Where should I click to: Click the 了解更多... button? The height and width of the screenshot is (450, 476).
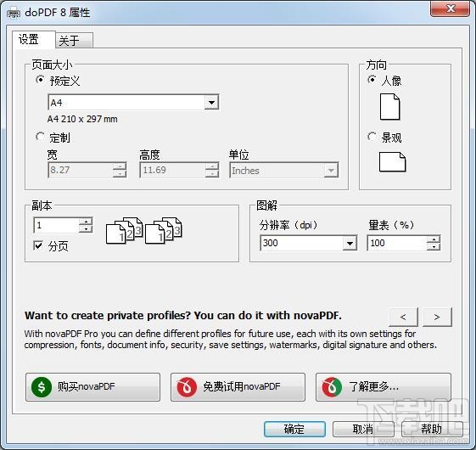[x=384, y=387]
